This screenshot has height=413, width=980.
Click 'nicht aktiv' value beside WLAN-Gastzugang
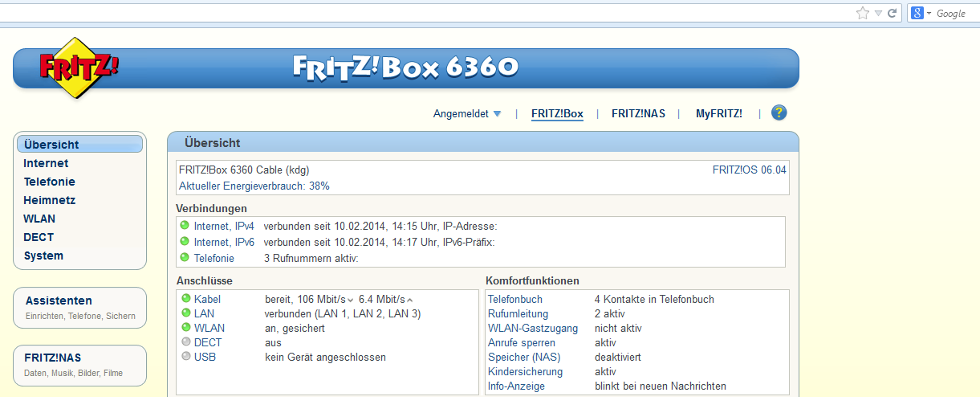click(x=618, y=328)
